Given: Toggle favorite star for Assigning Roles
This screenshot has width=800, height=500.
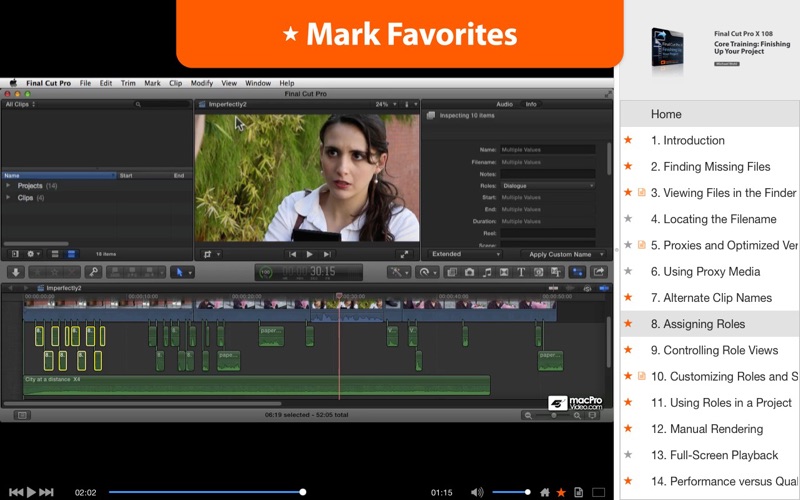Looking at the screenshot, I should (x=628, y=323).
